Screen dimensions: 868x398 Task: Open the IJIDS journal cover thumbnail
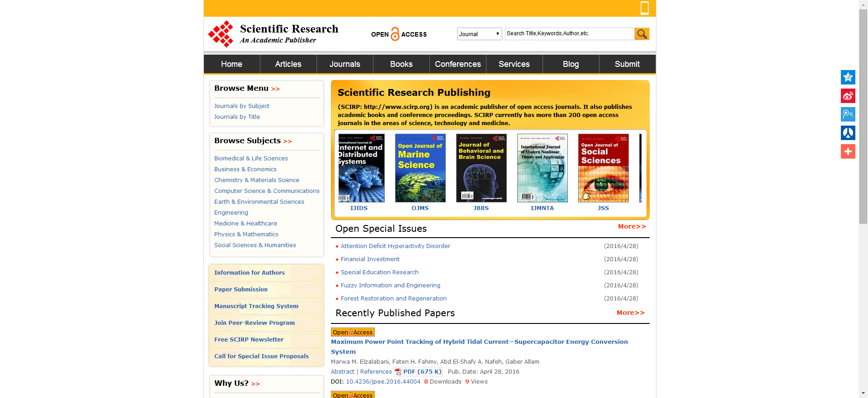[362, 168]
